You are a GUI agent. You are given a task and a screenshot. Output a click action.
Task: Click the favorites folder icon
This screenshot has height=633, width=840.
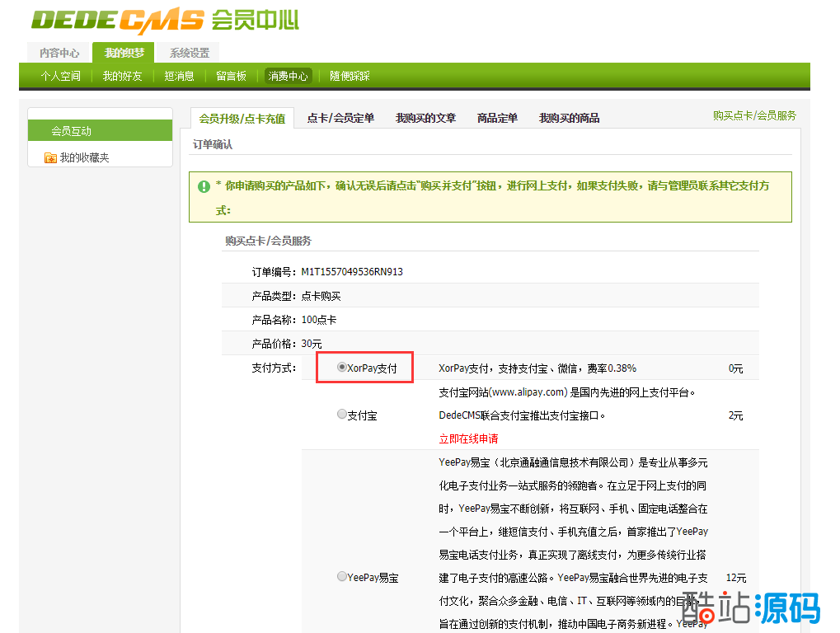point(50,158)
